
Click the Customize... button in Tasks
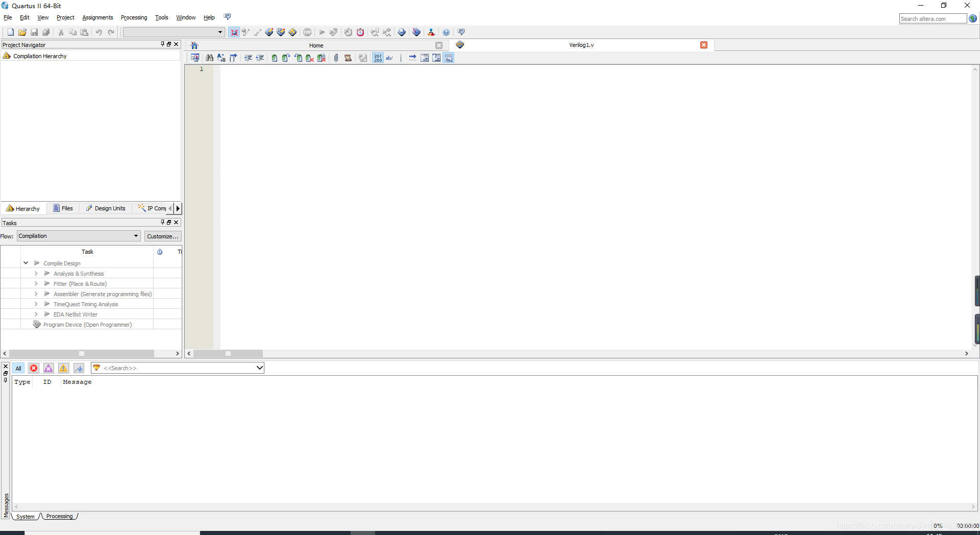coord(163,236)
